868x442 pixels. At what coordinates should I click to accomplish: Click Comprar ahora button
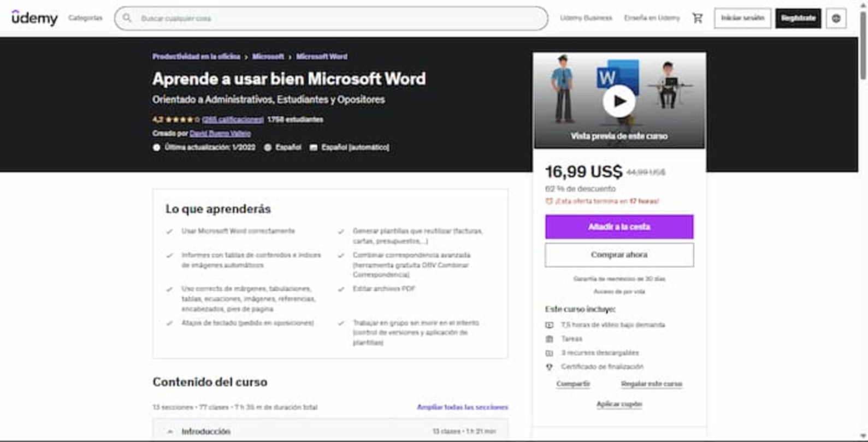click(619, 255)
